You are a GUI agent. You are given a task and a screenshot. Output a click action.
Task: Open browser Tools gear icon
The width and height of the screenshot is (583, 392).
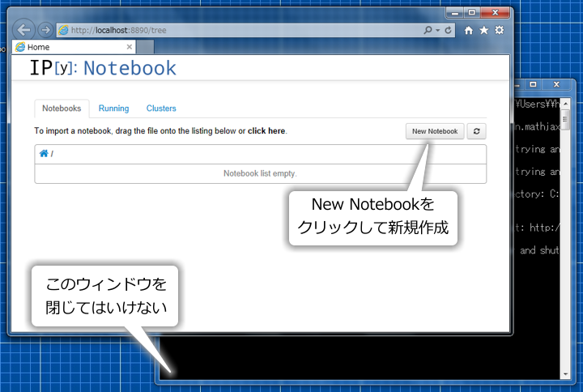point(500,30)
